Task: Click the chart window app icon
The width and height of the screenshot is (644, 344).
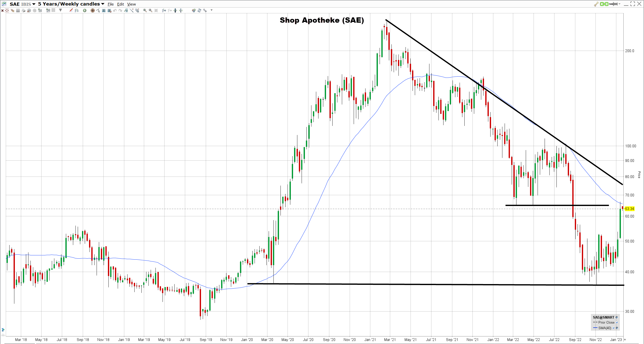Action: pyautogui.click(x=4, y=4)
